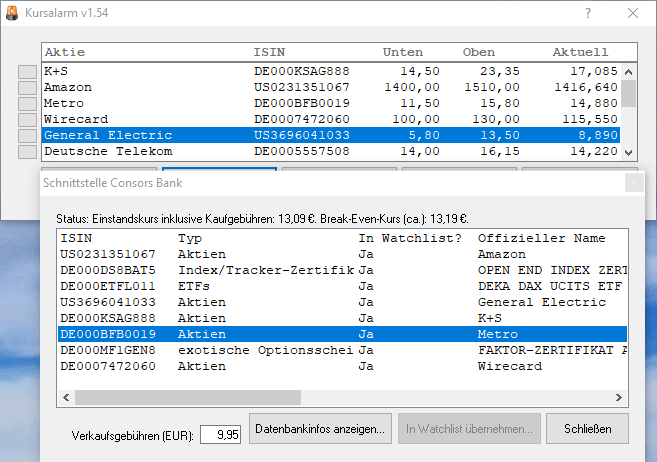Click the ISIN column header in Kursalarm list
657x462 pixels.
click(x=269, y=52)
